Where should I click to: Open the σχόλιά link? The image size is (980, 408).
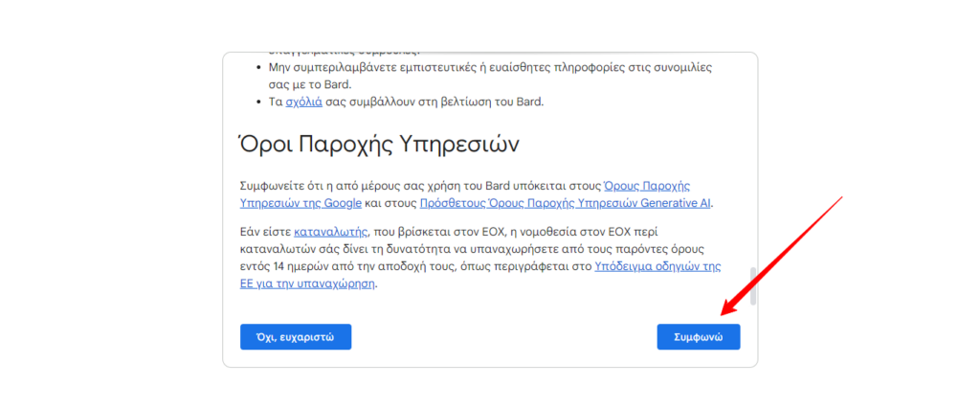[x=303, y=102]
